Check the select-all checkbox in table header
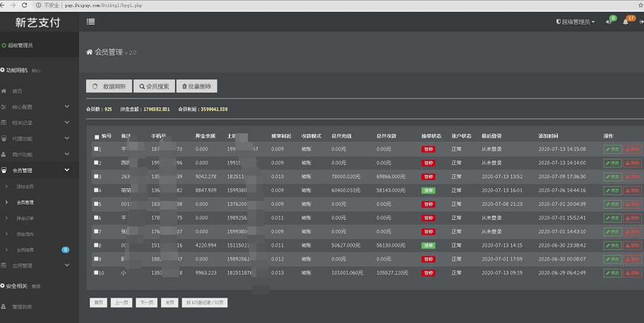644x323 pixels. (97, 137)
